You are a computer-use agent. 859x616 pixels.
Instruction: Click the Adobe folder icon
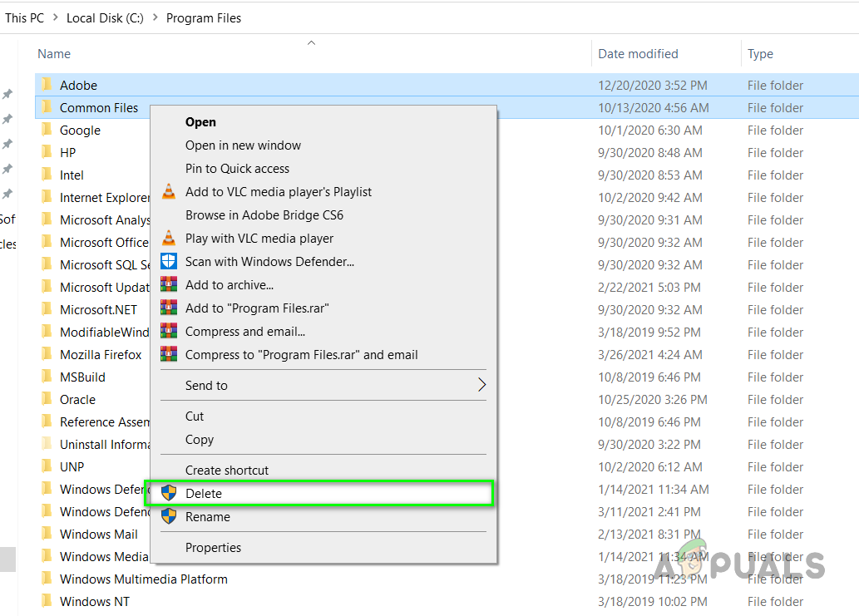pyautogui.click(x=47, y=85)
